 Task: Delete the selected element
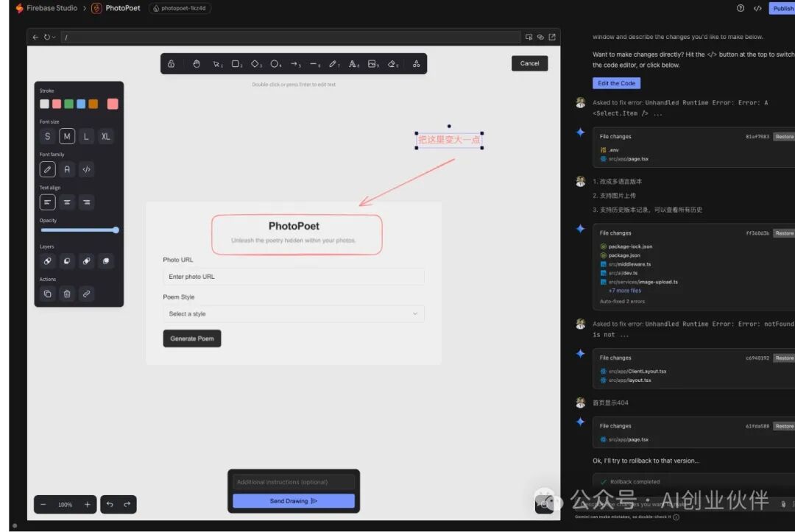click(x=67, y=294)
